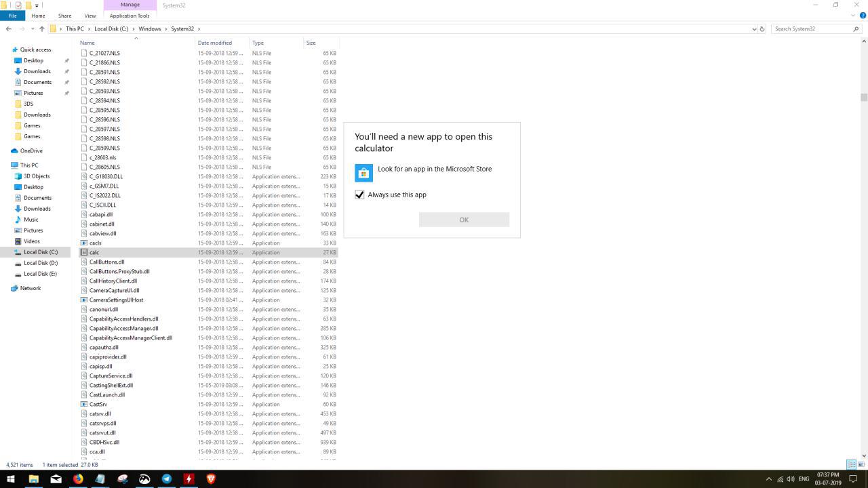The width and height of the screenshot is (868, 488).
Task: Refresh the System32 folder view
Action: [762, 28]
